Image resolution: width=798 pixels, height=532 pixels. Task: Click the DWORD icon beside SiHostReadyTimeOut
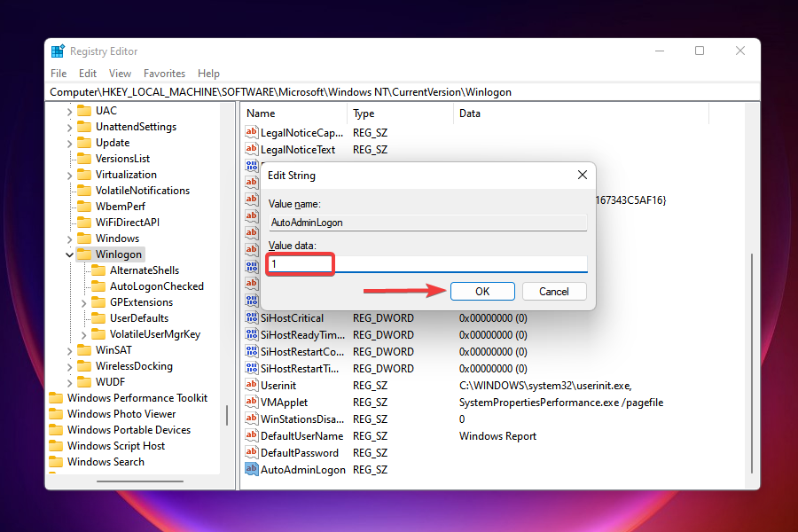pos(252,334)
